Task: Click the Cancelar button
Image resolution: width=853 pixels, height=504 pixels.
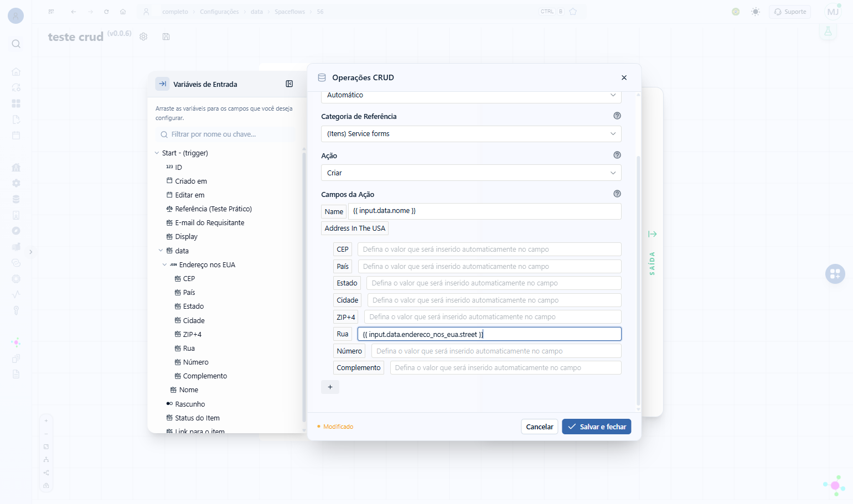Action: tap(539, 427)
